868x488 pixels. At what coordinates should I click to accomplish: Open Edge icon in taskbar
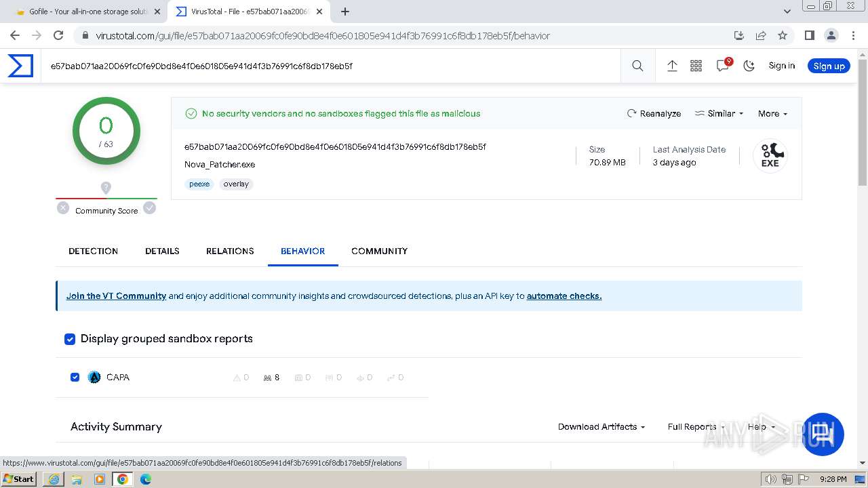(x=145, y=479)
